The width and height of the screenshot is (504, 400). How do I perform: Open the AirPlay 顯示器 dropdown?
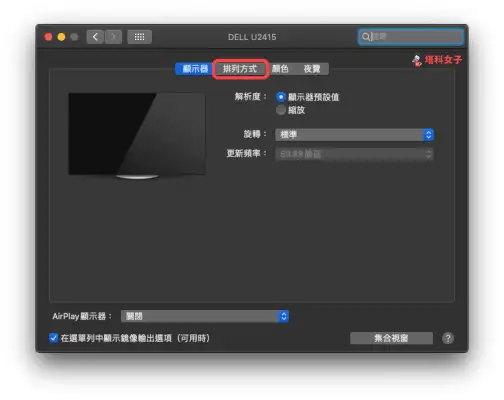point(205,316)
